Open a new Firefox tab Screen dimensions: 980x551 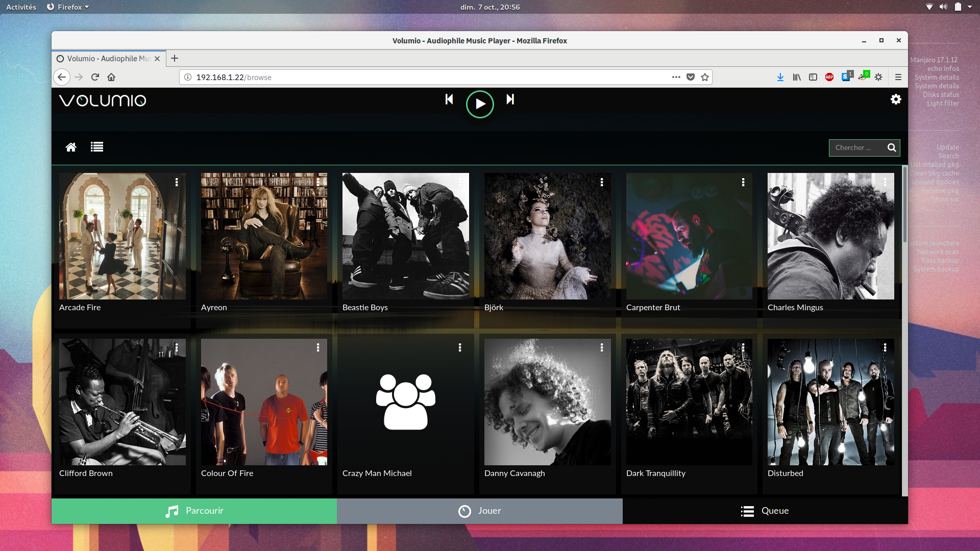tap(175, 58)
